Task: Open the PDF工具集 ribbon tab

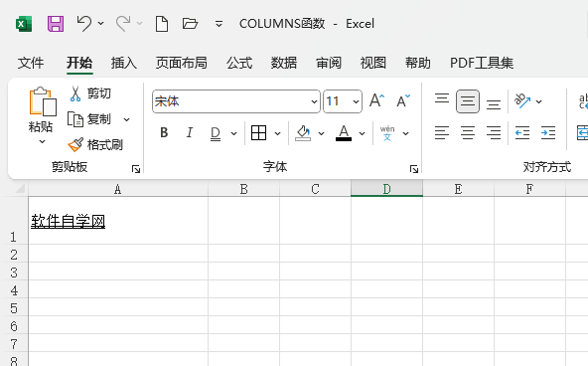Action: pyautogui.click(x=482, y=63)
